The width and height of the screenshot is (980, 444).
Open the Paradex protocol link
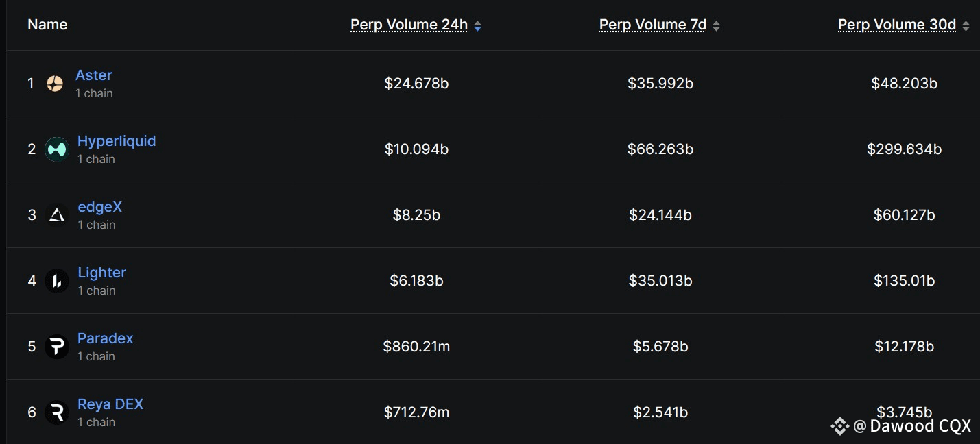[105, 338]
